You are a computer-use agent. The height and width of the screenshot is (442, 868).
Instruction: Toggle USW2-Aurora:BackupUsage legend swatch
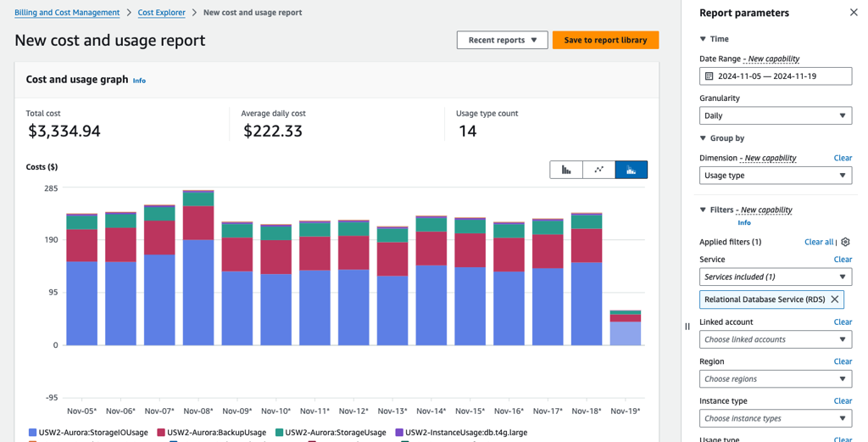(x=161, y=433)
